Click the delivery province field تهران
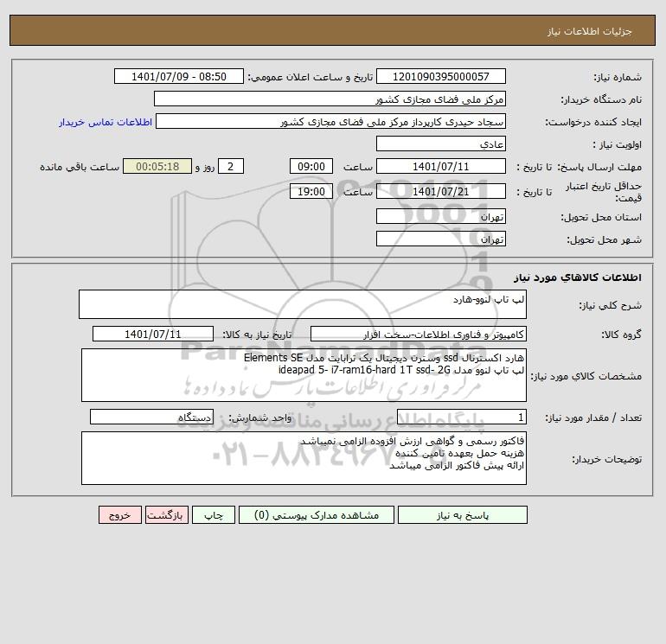The height and width of the screenshot is (644, 666). [x=441, y=216]
